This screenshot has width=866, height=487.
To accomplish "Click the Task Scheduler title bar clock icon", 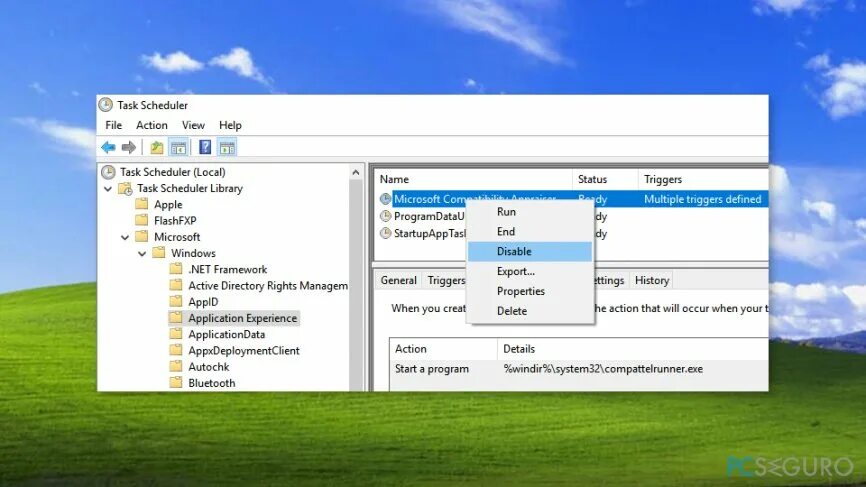I will point(105,105).
